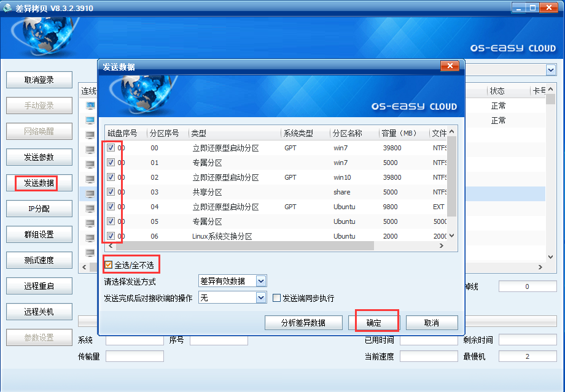Click the partition table's scroll up arrow
Screen dimensions: 565x392
452,131
